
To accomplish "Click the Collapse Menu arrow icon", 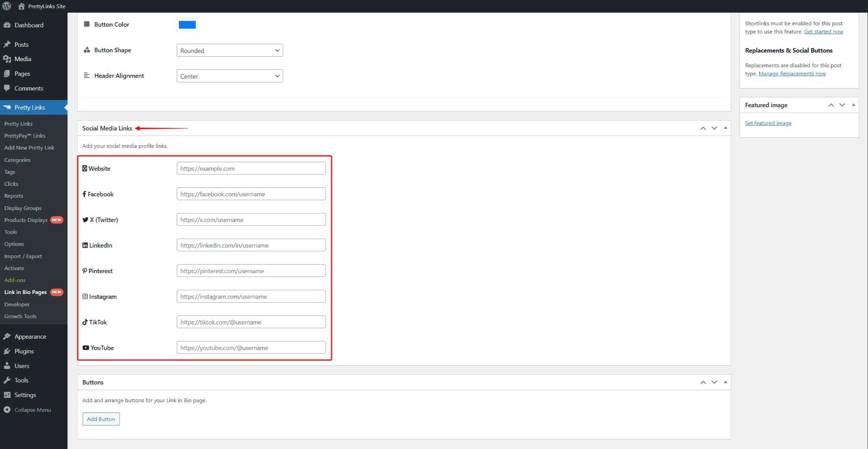I will [x=7, y=410].
